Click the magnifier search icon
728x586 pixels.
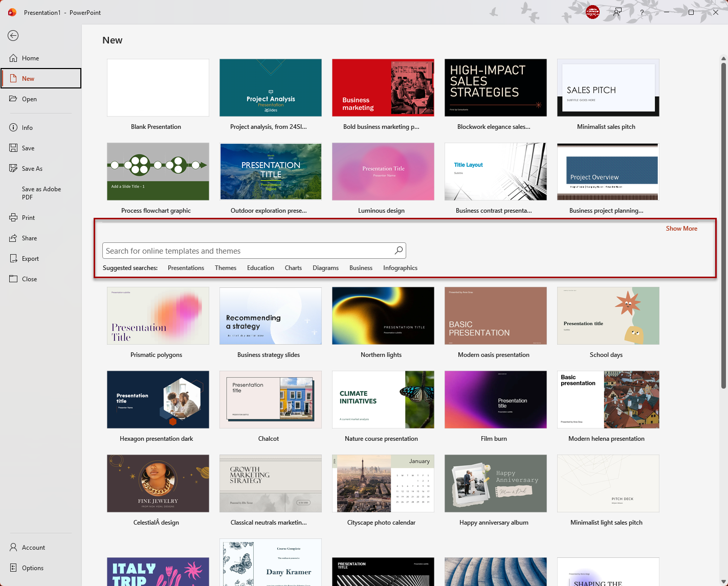point(399,251)
